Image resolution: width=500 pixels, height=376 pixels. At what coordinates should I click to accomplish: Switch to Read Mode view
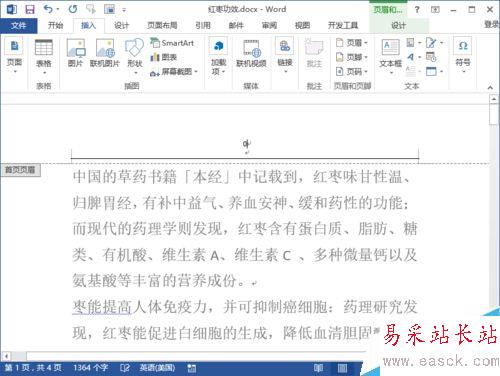coord(318,368)
